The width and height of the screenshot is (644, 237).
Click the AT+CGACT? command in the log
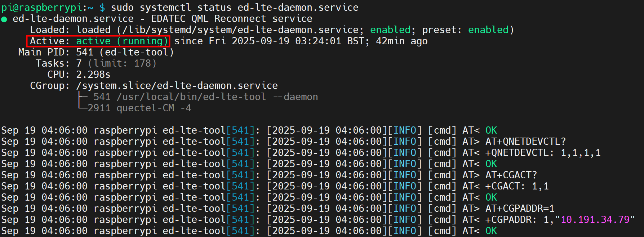point(511,175)
